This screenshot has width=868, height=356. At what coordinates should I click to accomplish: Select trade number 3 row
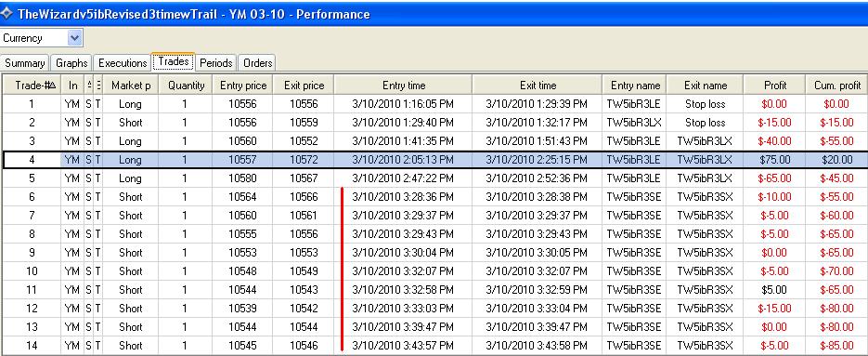435,141
